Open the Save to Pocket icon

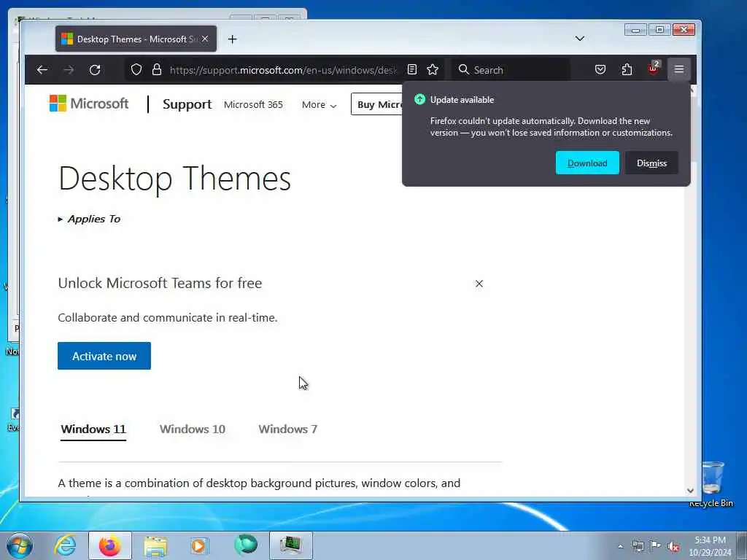[x=600, y=70]
